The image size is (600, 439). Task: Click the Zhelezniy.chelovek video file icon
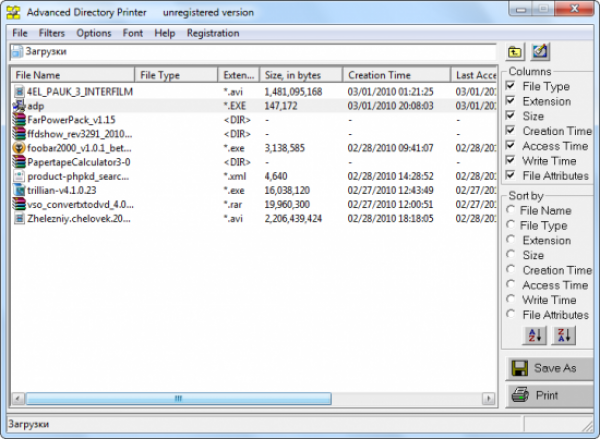pyautogui.click(x=19, y=219)
